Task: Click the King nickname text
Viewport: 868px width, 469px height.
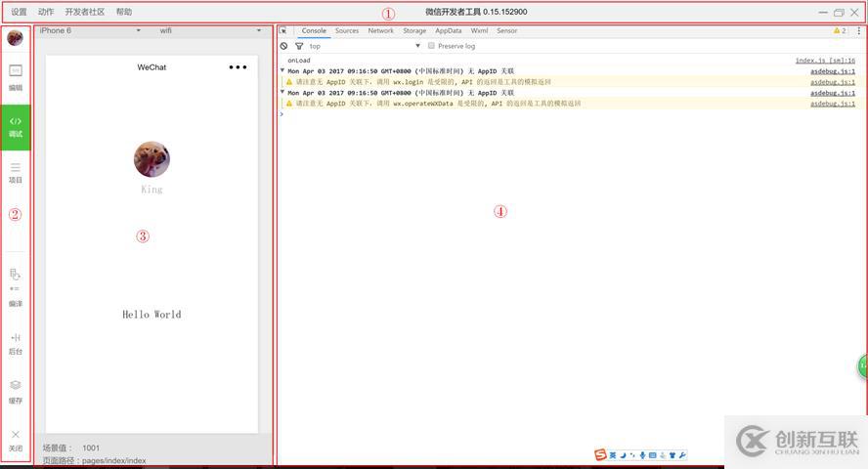Action: point(152,190)
